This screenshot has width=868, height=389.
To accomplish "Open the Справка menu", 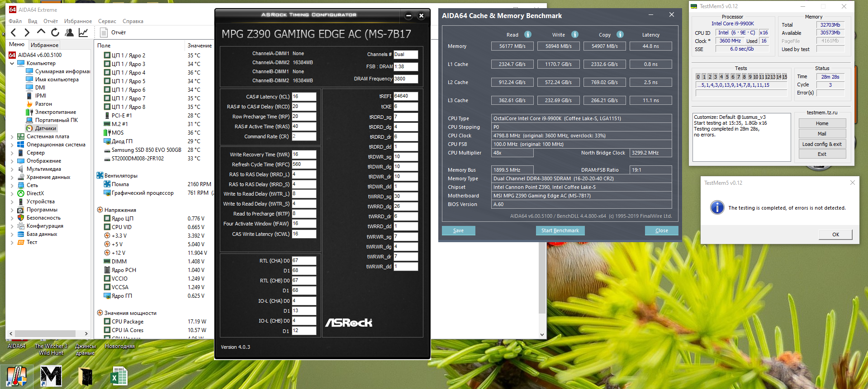I will (133, 21).
